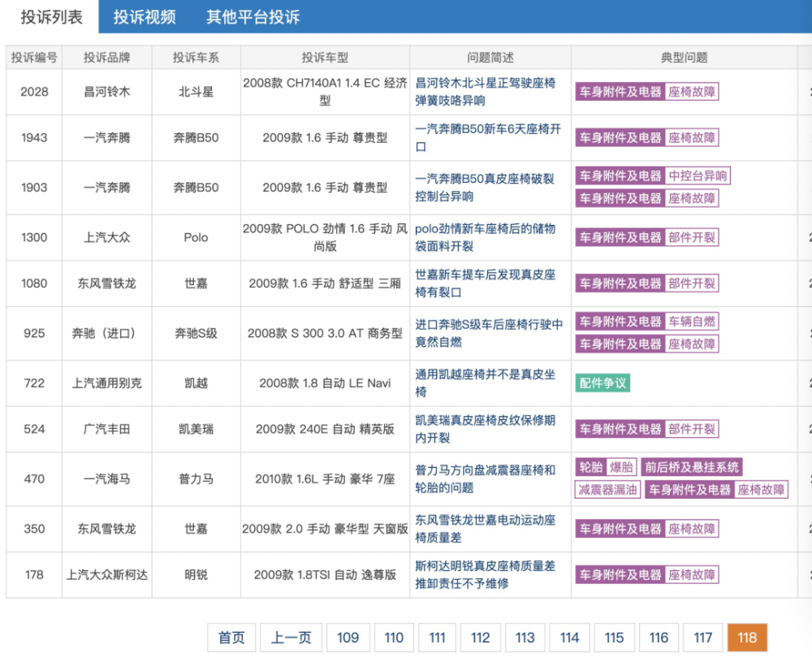Screen dimensions: 812x662
Task: Open 斯柯达明锐真皮座椅质量差 complaint link
Action: tap(486, 575)
